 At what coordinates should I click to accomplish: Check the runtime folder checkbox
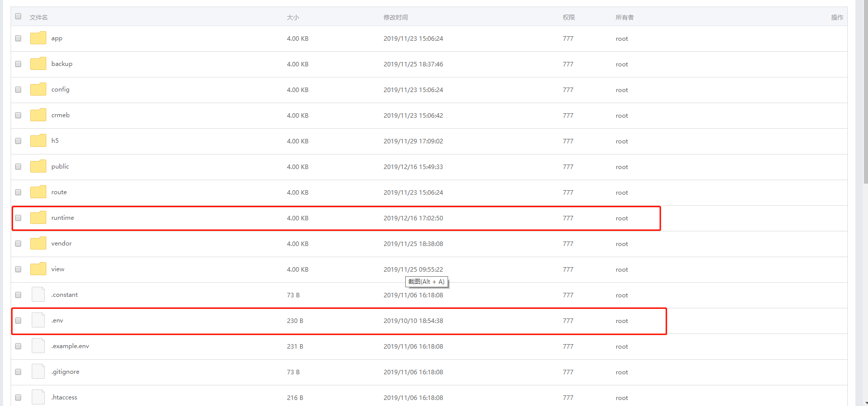18,218
